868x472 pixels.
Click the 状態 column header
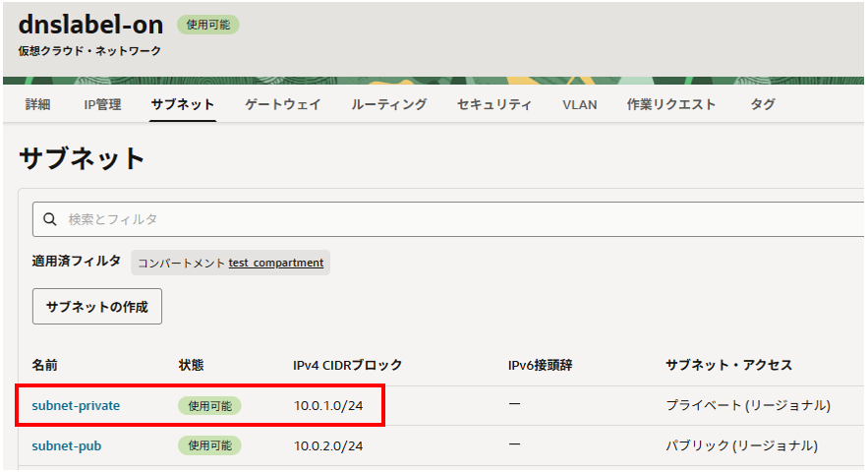[x=191, y=365]
